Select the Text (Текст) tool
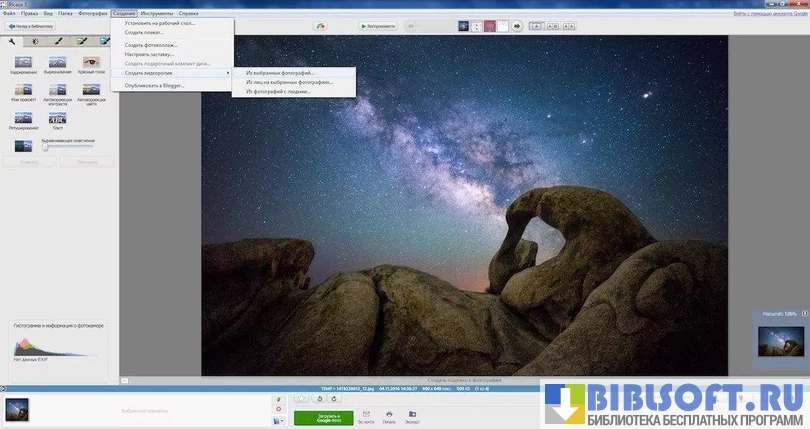 pyautogui.click(x=58, y=118)
